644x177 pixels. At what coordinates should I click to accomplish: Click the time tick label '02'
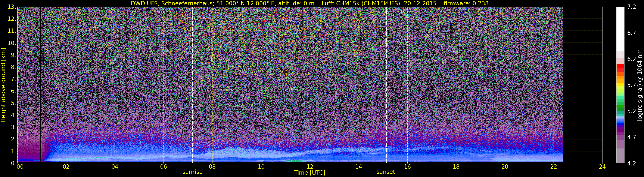tap(66, 167)
